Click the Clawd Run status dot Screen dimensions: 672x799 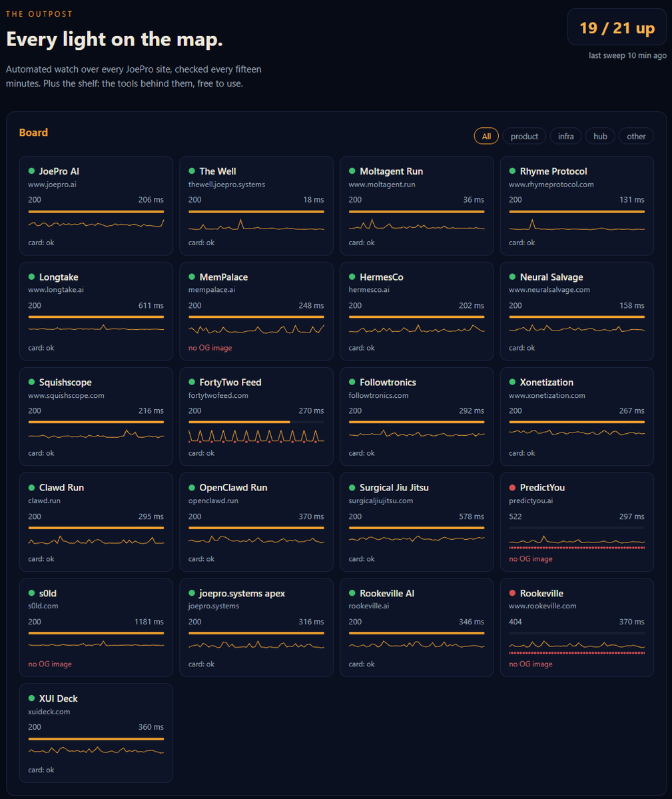pyautogui.click(x=31, y=488)
